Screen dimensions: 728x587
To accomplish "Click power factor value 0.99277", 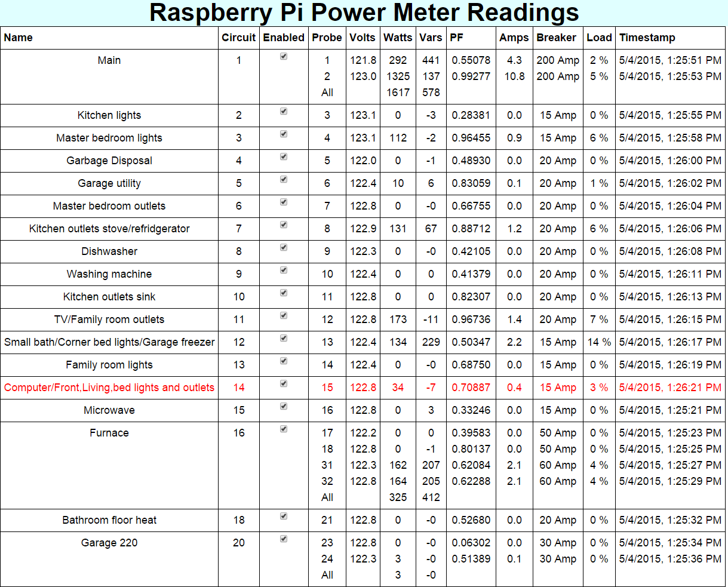I will tap(471, 76).
